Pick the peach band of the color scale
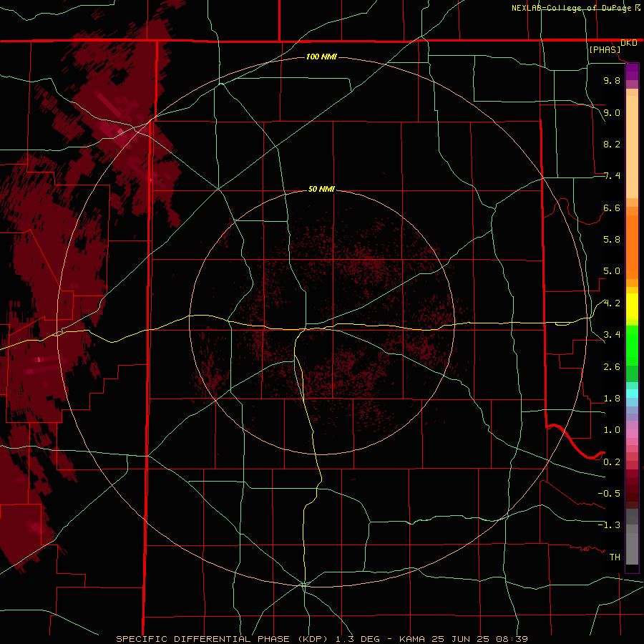Viewport: 644px width, 644px height. point(632,144)
